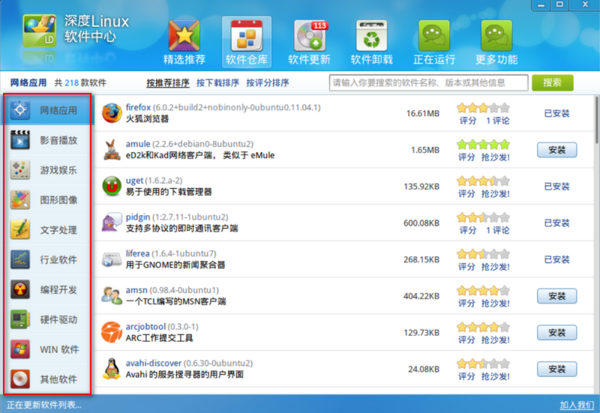Select the 编程开发 category
600x413 pixels.
(x=47, y=289)
